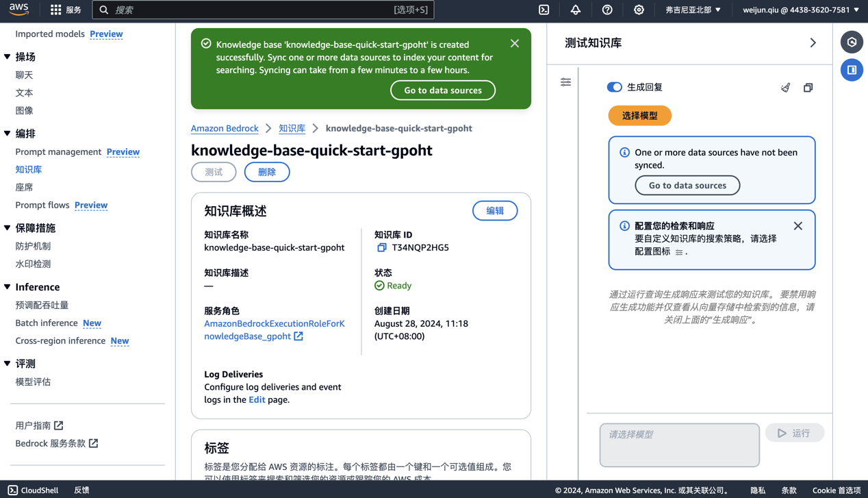Go to 聊天 playground
Screen dimensions: 868x498
click(x=24, y=75)
